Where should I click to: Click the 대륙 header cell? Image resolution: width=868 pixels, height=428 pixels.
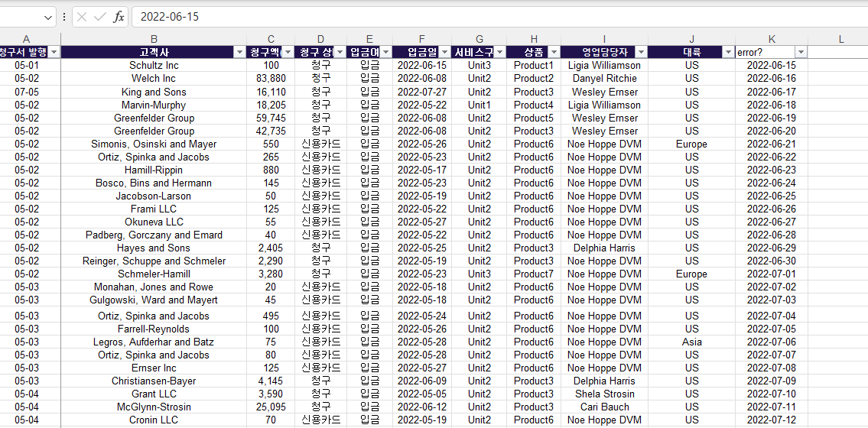click(691, 52)
